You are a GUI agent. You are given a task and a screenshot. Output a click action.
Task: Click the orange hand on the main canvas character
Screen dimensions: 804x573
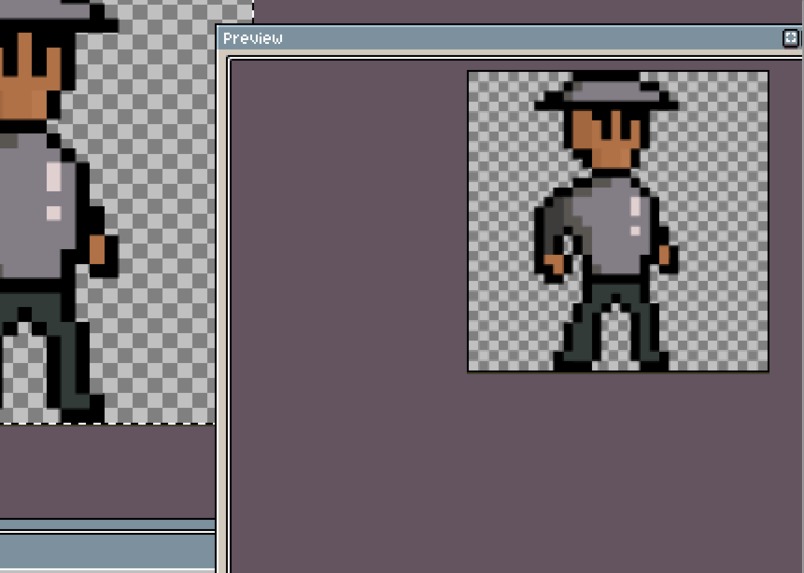[97, 250]
